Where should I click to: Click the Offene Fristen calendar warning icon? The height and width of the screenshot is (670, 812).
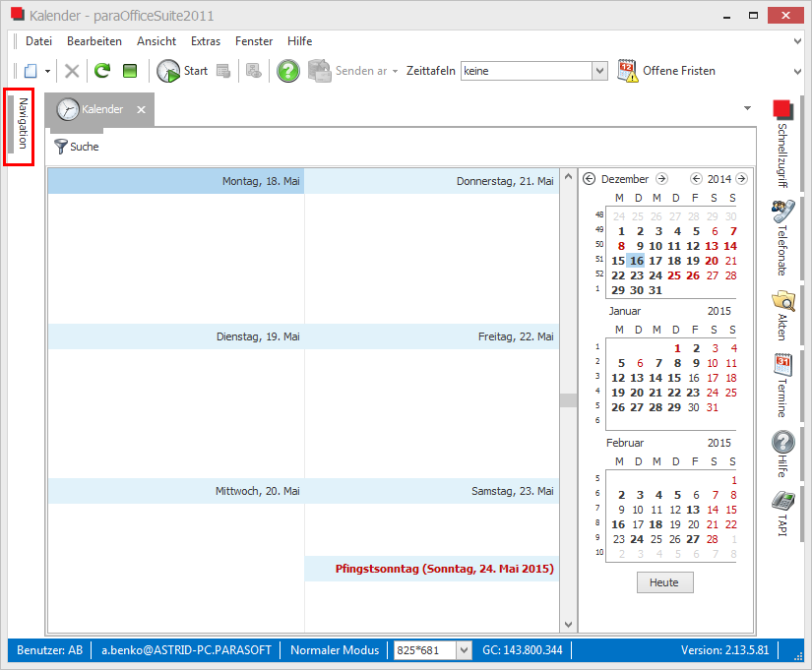coord(627,71)
